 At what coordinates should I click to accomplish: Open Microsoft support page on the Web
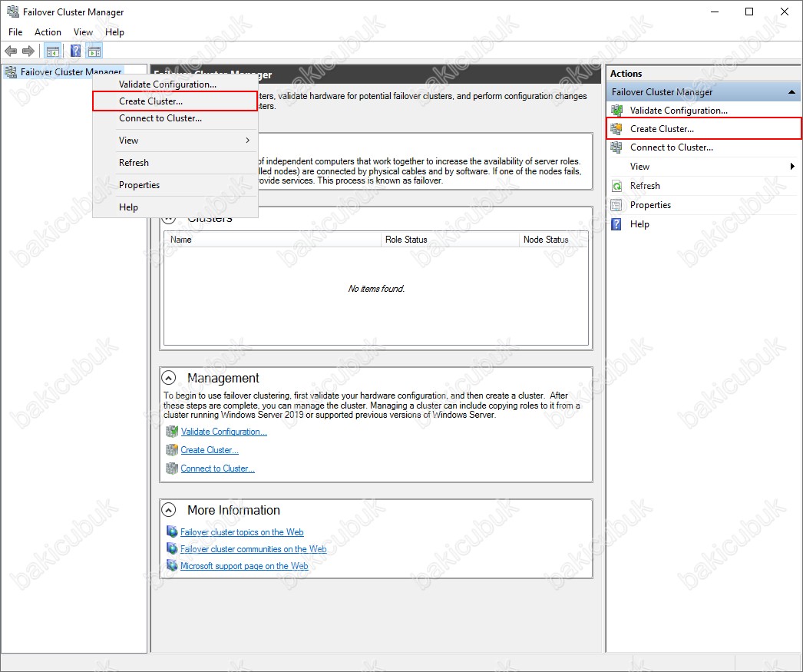tap(244, 565)
